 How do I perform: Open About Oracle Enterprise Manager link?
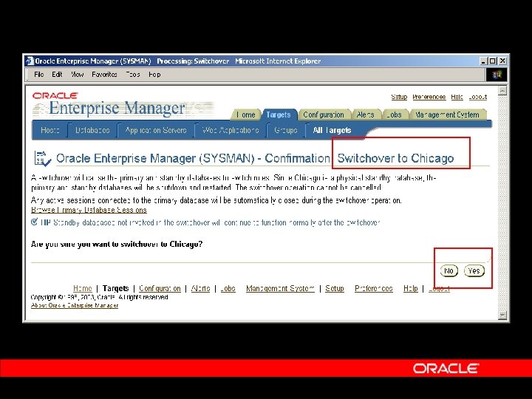tap(75, 305)
